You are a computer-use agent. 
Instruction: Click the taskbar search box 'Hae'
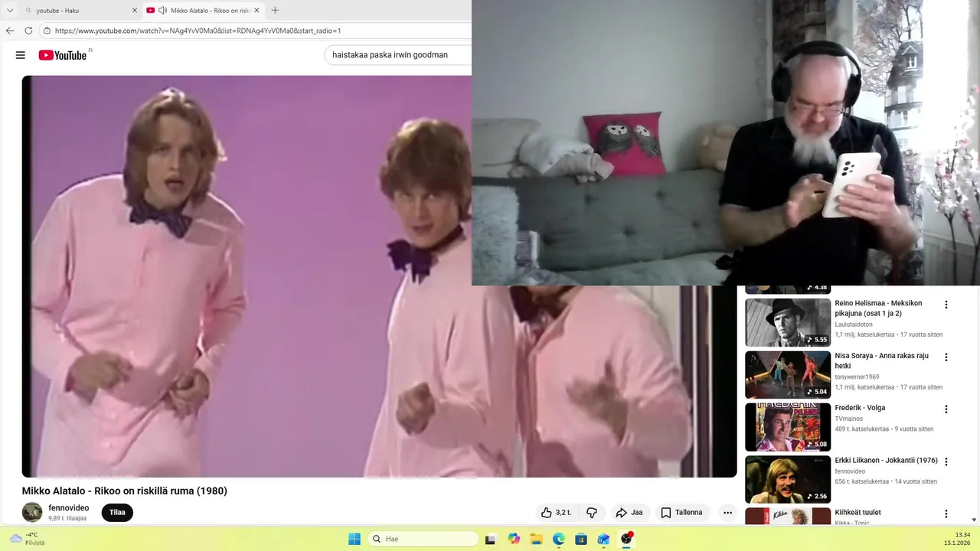(x=423, y=539)
